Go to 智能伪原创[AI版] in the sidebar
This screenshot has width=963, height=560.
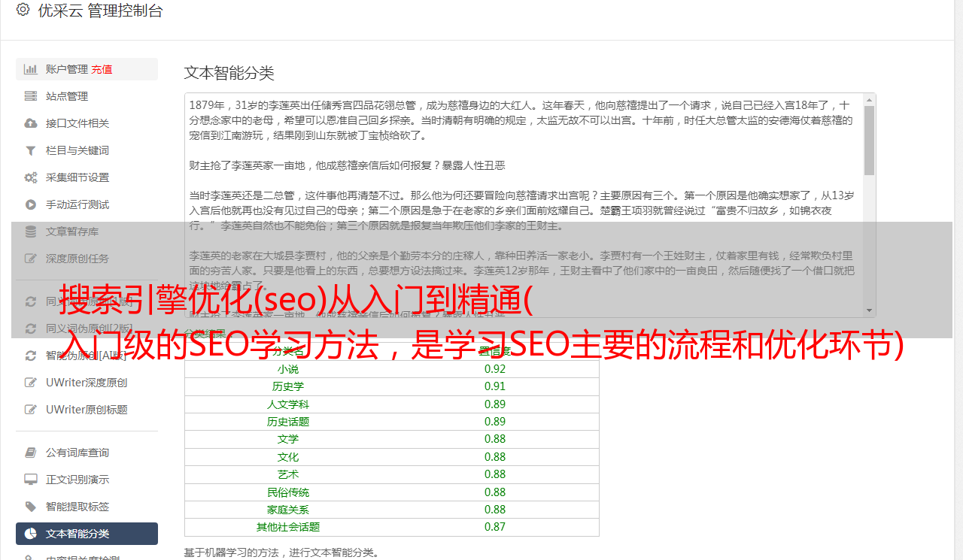[x=87, y=356]
